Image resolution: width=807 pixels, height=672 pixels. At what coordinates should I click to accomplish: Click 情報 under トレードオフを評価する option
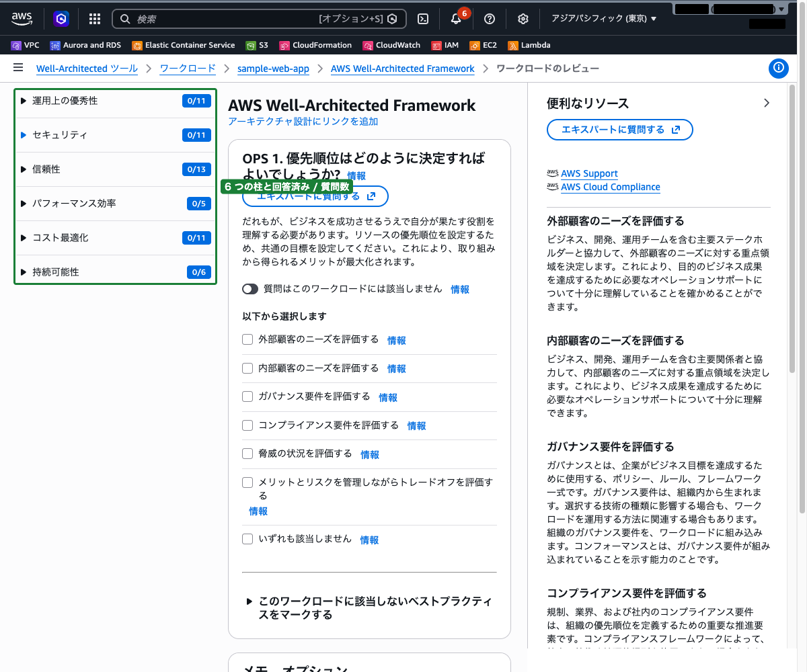point(258,511)
